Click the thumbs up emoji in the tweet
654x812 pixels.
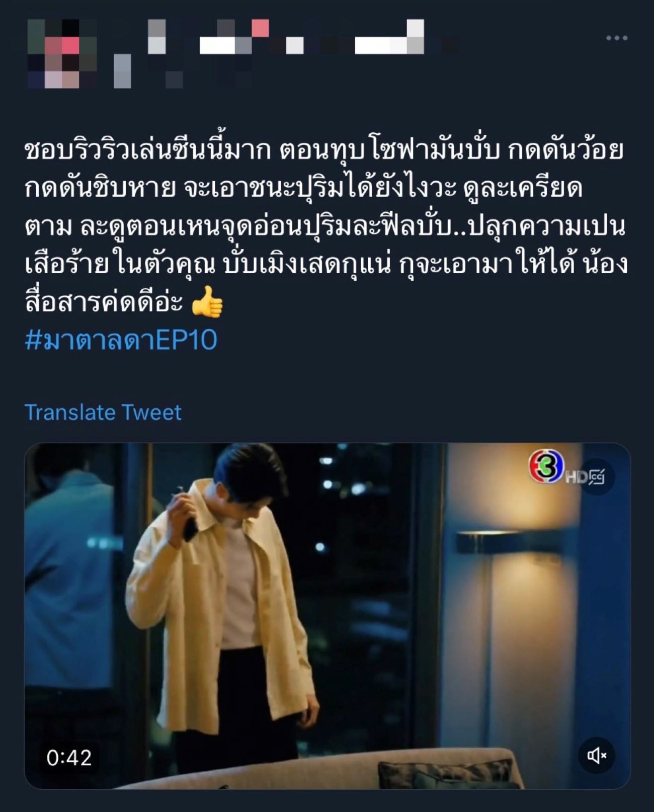[207, 302]
